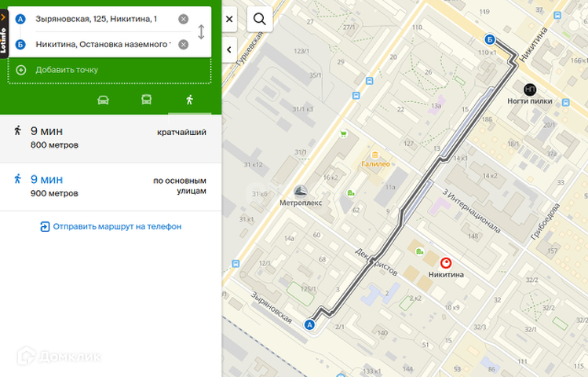Click green building icon near number 62
This screenshot has width=588, height=377.
coord(351,192)
